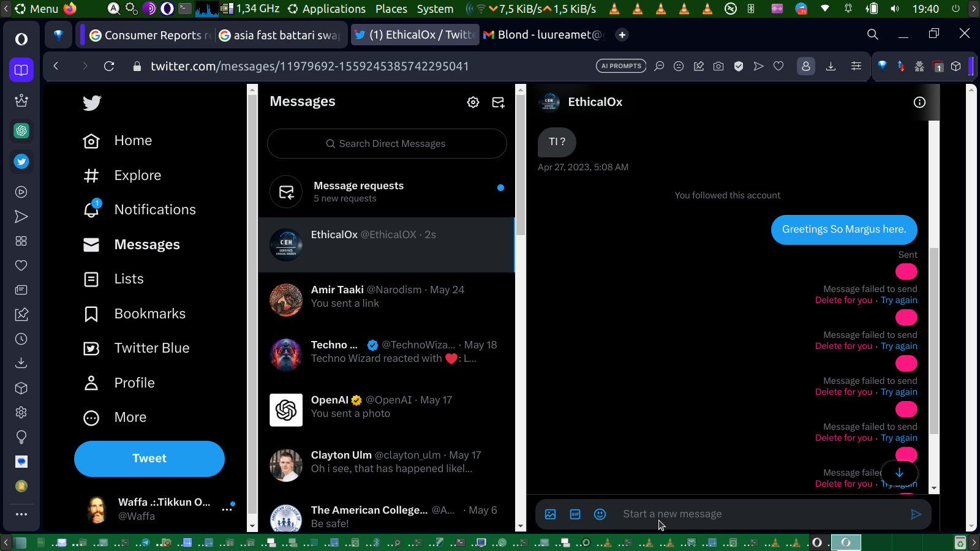
Task: Open Easy Setup sliders icon
Action: (x=856, y=66)
